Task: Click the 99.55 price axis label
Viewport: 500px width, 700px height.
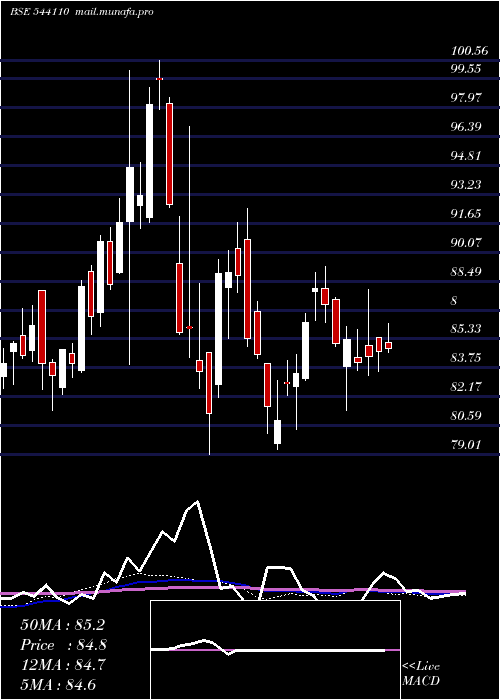Action: (466, 69)
